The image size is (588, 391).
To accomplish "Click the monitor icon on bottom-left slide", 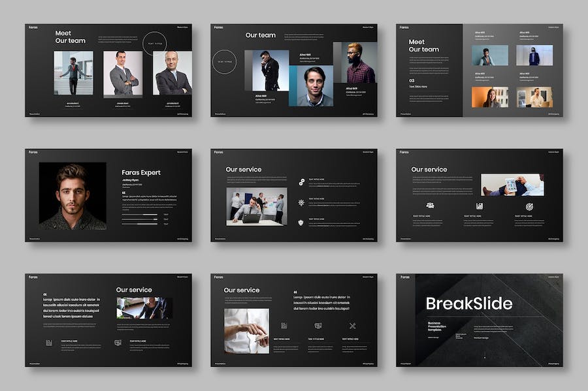I will (118, 342).
